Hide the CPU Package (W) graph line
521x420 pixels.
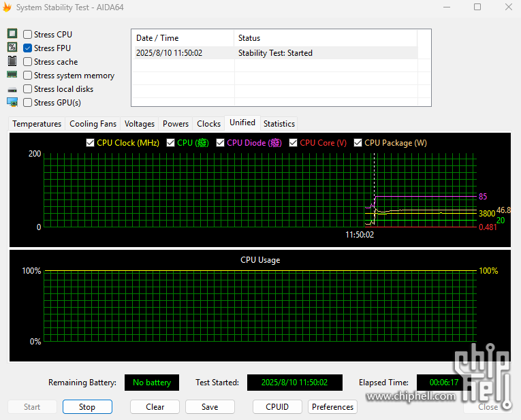pos(358,143)
